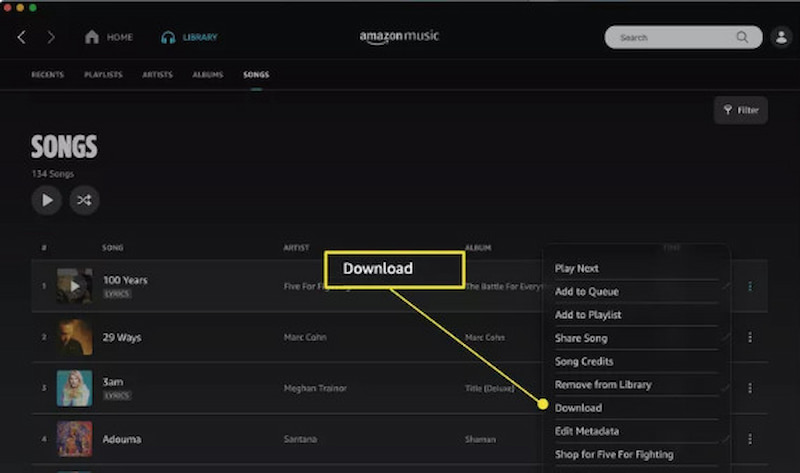Open Song Credits

[584, 361]
